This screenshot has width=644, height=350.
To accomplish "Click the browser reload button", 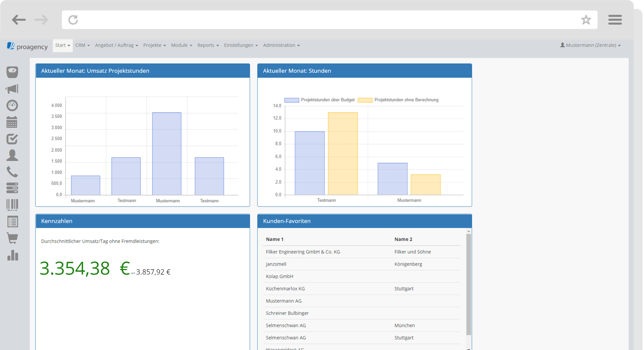I will click(73, 20).
